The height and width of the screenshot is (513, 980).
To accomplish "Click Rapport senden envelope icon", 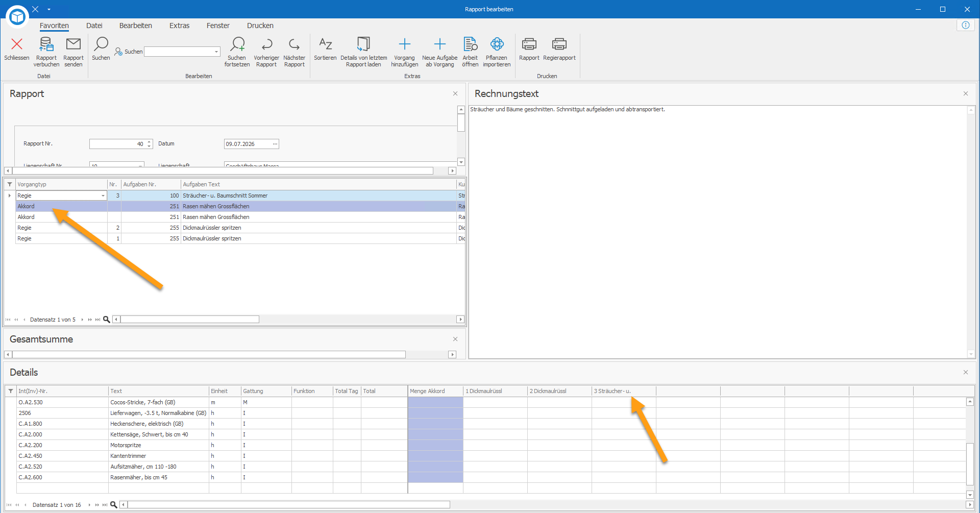I will coord(73,44).
